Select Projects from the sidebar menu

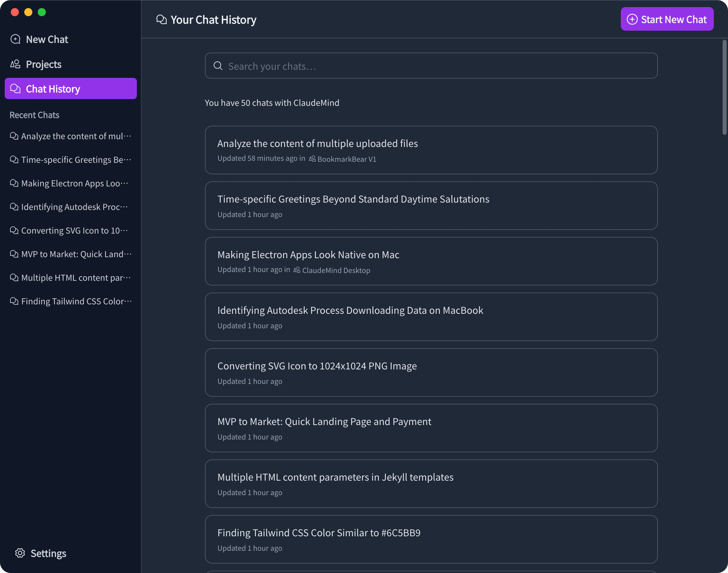(43, 64)
